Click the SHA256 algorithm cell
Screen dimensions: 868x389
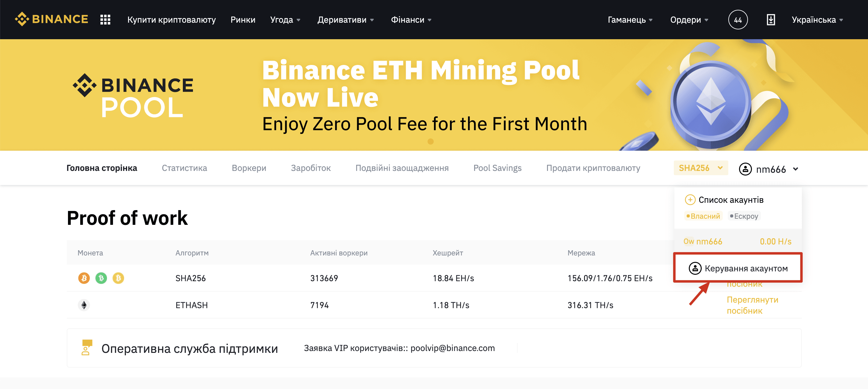(x=191, y=278)
